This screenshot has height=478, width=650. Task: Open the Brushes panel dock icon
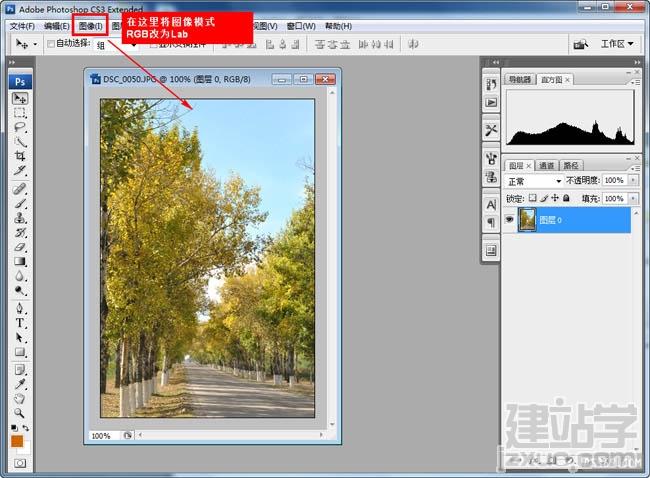coord(491,158)
